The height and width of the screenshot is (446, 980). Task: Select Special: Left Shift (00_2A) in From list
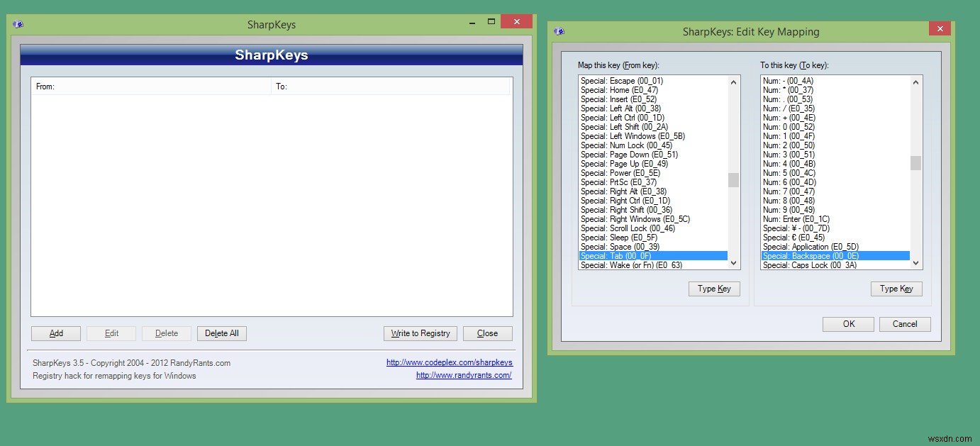click(x=653, y=127)
